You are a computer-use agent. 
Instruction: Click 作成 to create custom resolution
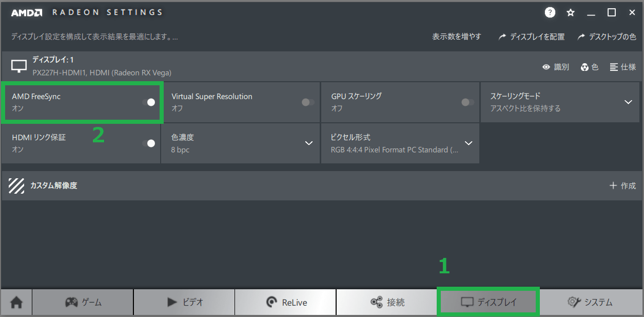coord(622,185)
